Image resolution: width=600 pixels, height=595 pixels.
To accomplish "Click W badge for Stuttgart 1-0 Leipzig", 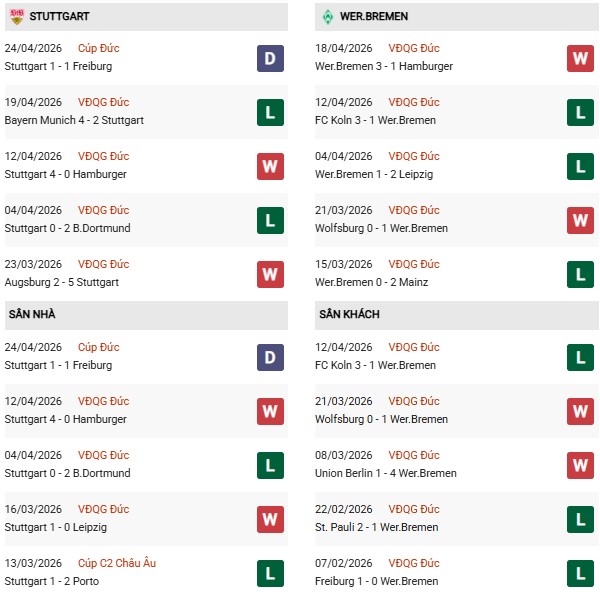I will coord(270,519).
